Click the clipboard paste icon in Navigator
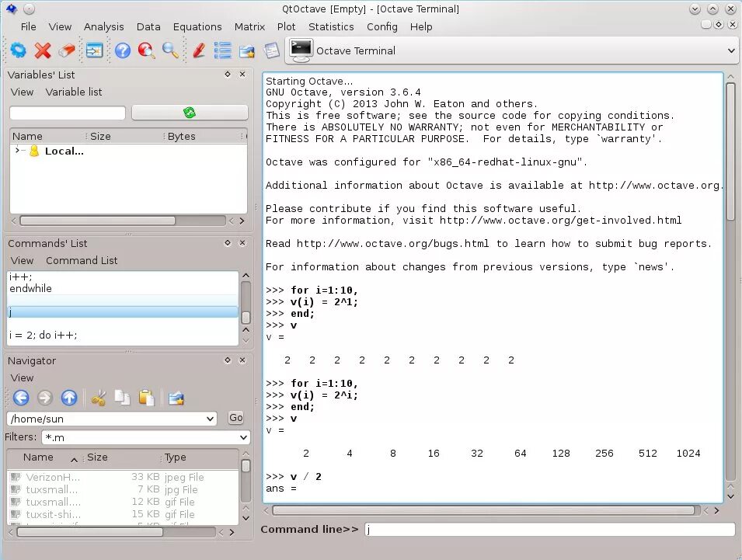Viewport: 742px width, 560px height. click(147, 398)
